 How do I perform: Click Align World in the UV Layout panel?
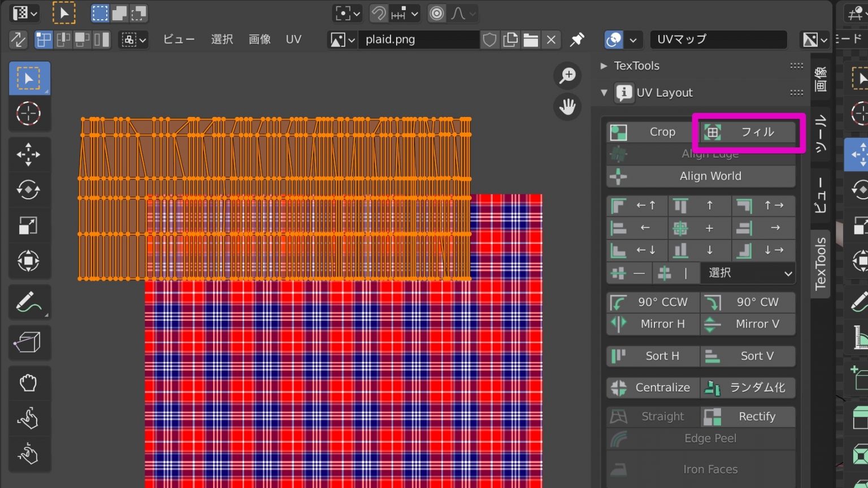(700, 176)
